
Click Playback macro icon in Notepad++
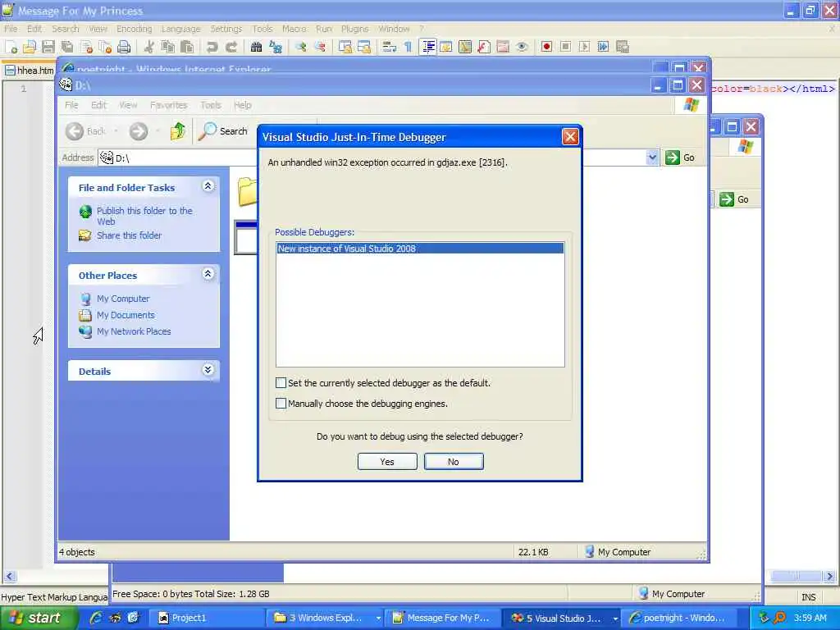[584, 47]
